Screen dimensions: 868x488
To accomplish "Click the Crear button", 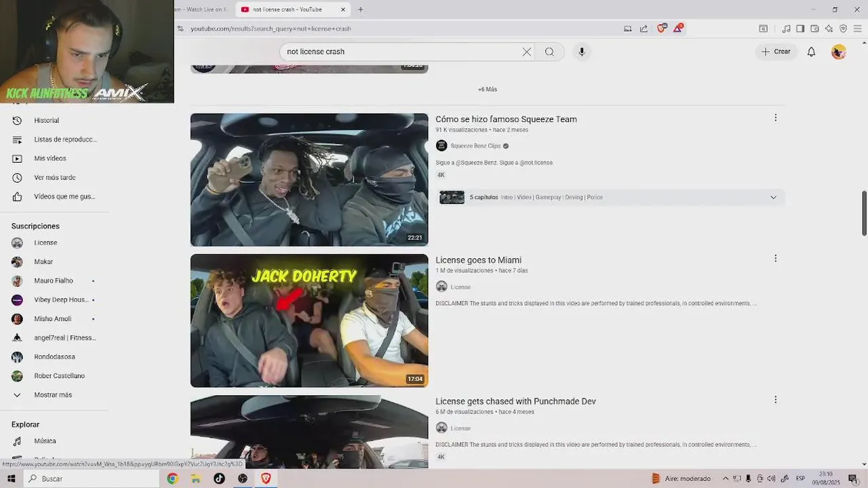I will 776,52.
